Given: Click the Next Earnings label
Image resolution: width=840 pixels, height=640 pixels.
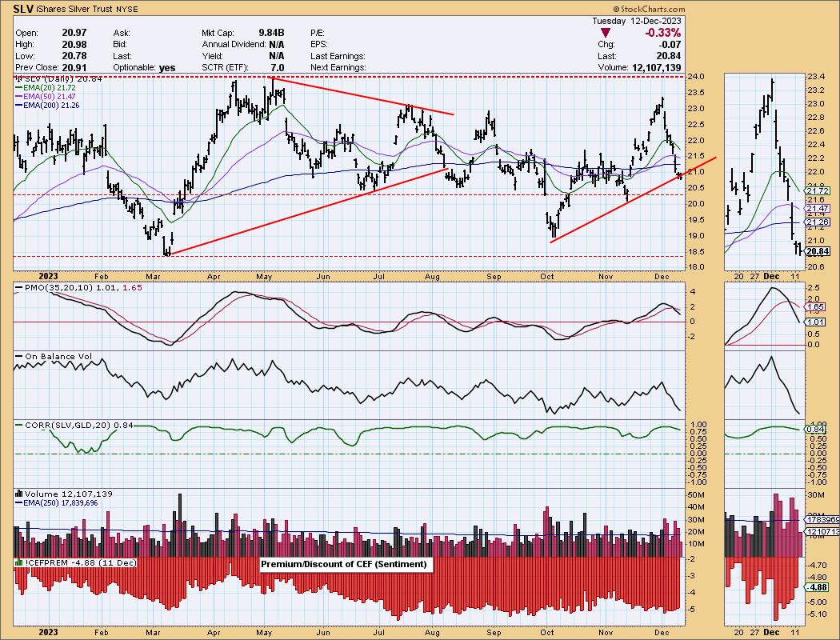Looking at the screenshot, I should coord(338,67).
